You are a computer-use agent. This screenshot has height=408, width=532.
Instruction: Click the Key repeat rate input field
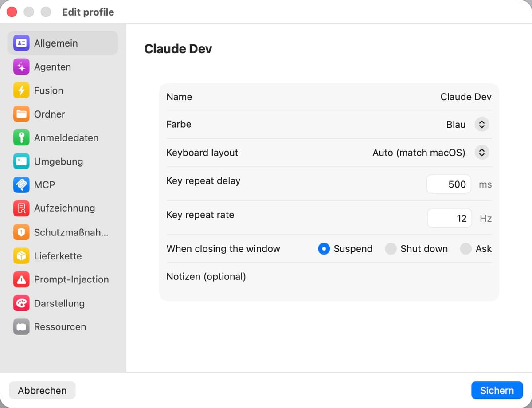[x=449, y=218]
